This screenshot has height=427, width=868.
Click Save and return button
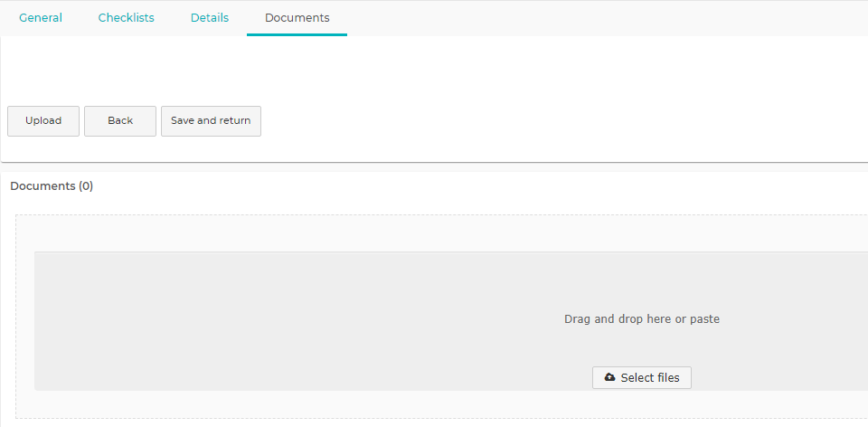point(211,120)
